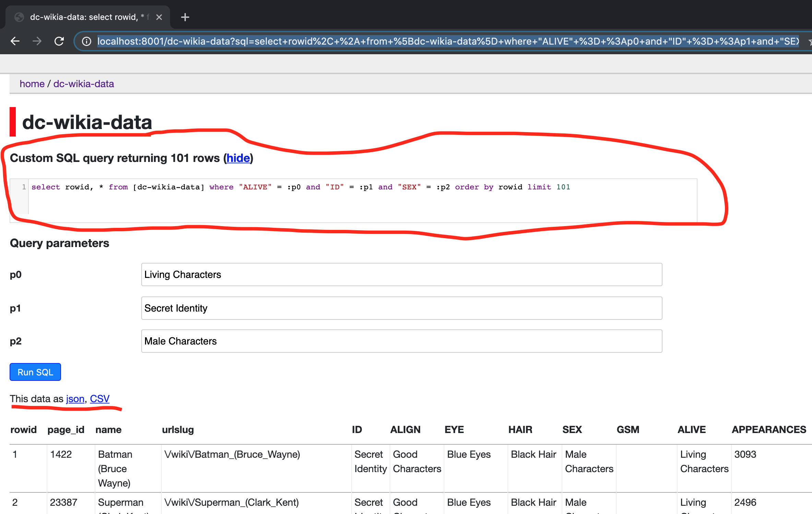Click the site information icon
This screenshot has height=514, width=812.
(x=86, y=42)
